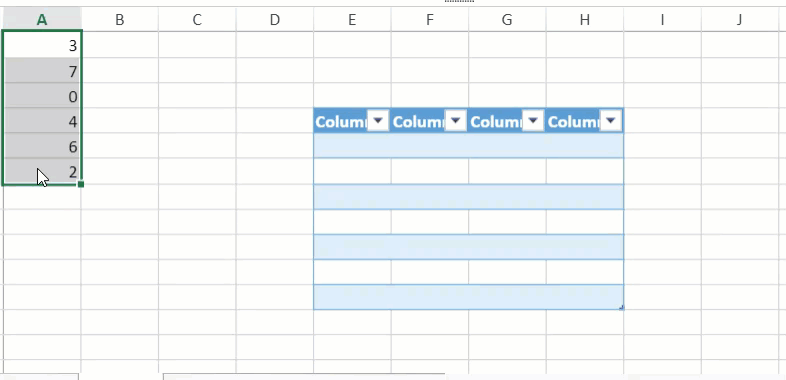Click the table resize handle at bottom-right corner
786x380 pixels.
[x=622, y=307]
